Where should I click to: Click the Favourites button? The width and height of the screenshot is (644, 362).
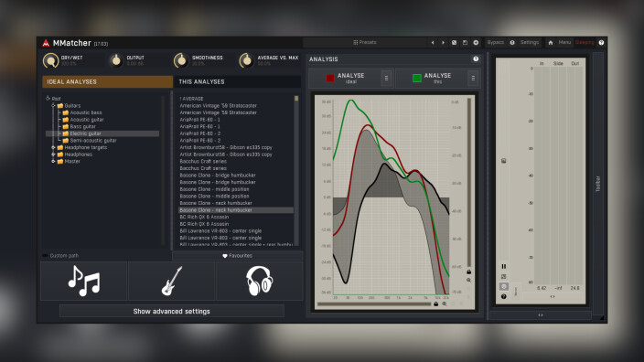coord(238,256)
